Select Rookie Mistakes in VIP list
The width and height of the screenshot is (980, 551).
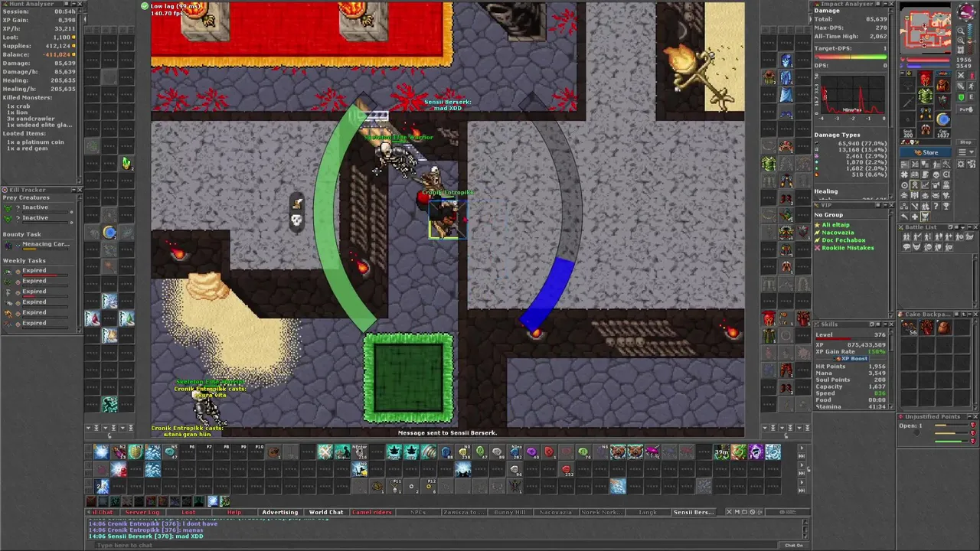pyautogui.click(x=847, y=248)
